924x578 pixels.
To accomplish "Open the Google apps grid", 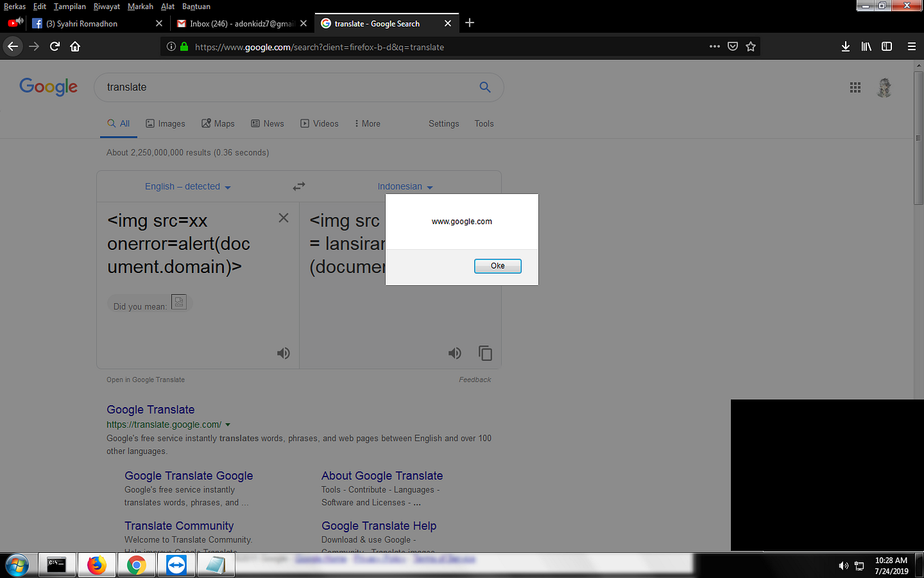I will click(855, 87).
